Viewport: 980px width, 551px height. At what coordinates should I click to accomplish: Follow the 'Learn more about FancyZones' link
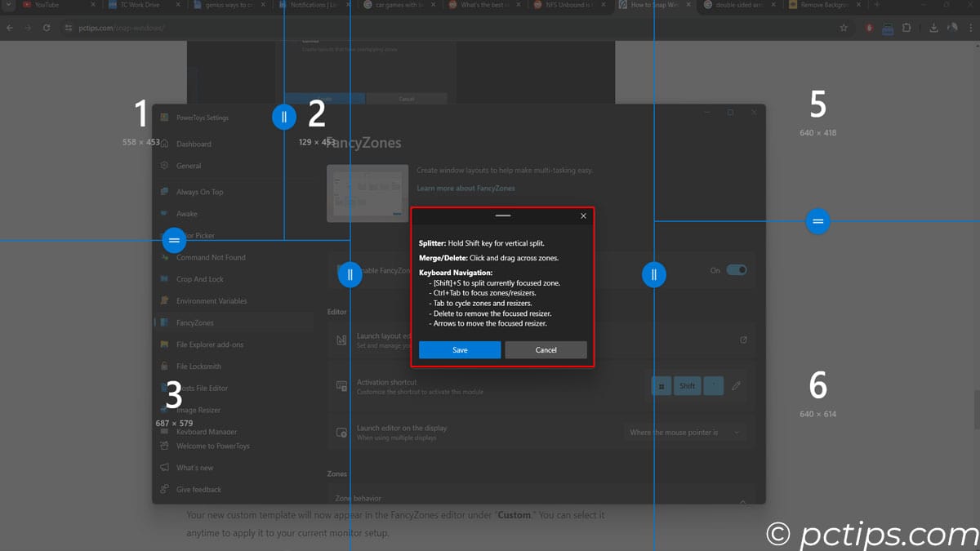[x=465, y=188]
